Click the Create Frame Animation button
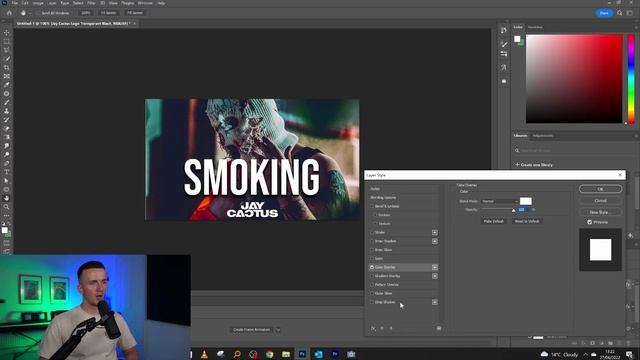Image resolution: width=640 pixels, height=360 pixels. 251,330
